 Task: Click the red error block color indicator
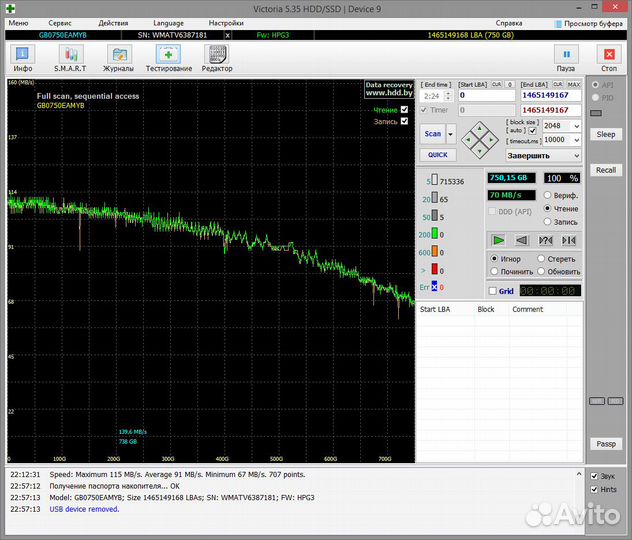click(x=435, y=270)
